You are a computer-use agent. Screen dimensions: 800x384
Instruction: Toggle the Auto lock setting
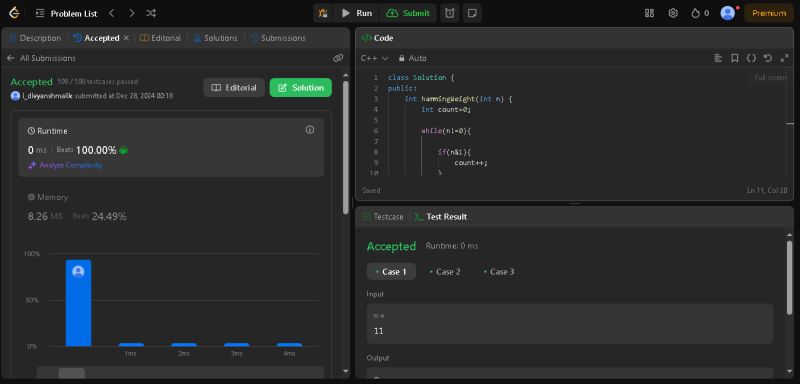[x=413, y=58]
